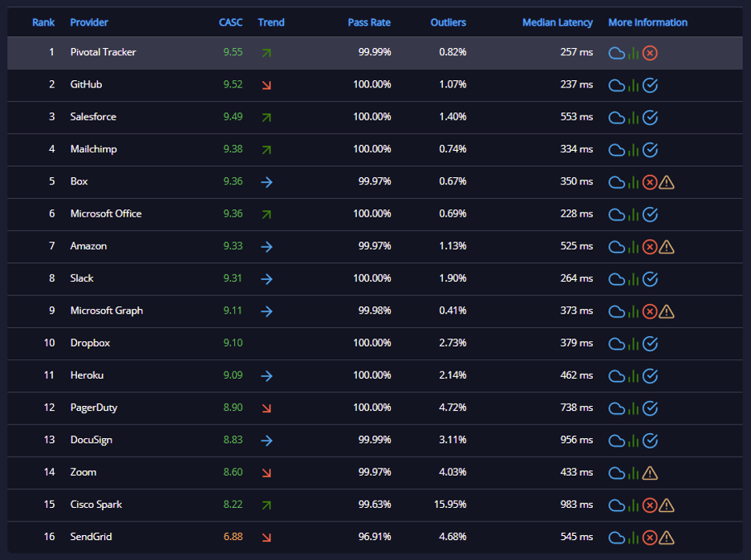This screenshot has width=751, height=560.
Task: Sort table by Provider column header
Action: coord(89,22)
